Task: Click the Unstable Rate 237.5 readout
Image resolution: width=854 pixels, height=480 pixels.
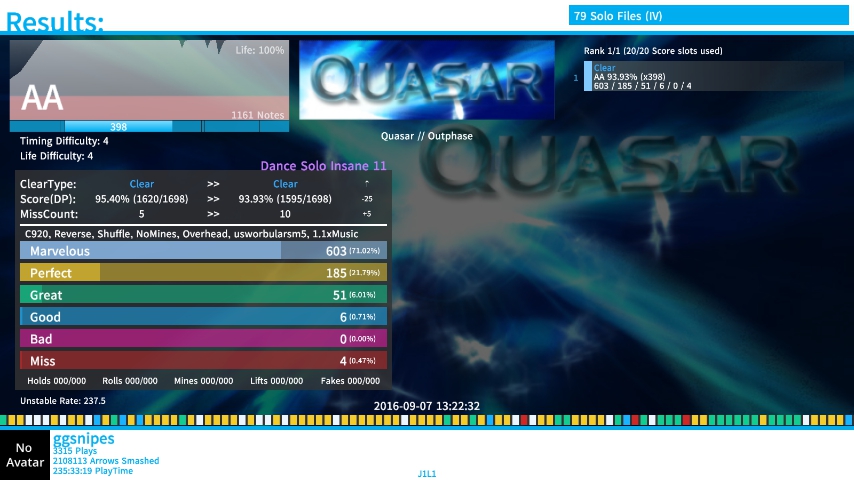Action: pos(63,401)
